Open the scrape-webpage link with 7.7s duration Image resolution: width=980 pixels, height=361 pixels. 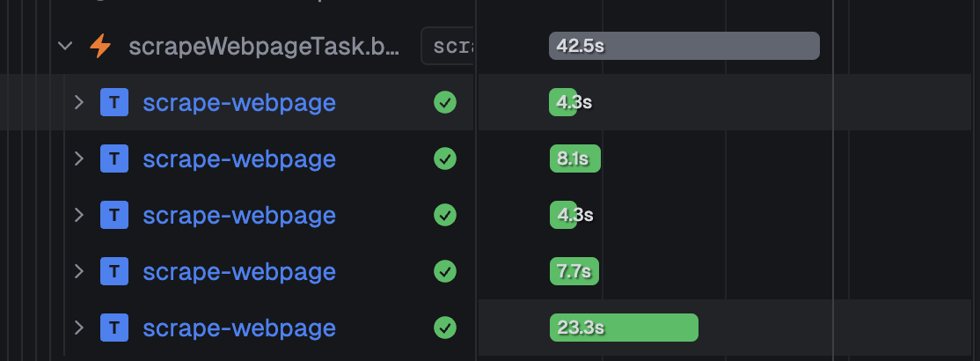pos(239,272)
